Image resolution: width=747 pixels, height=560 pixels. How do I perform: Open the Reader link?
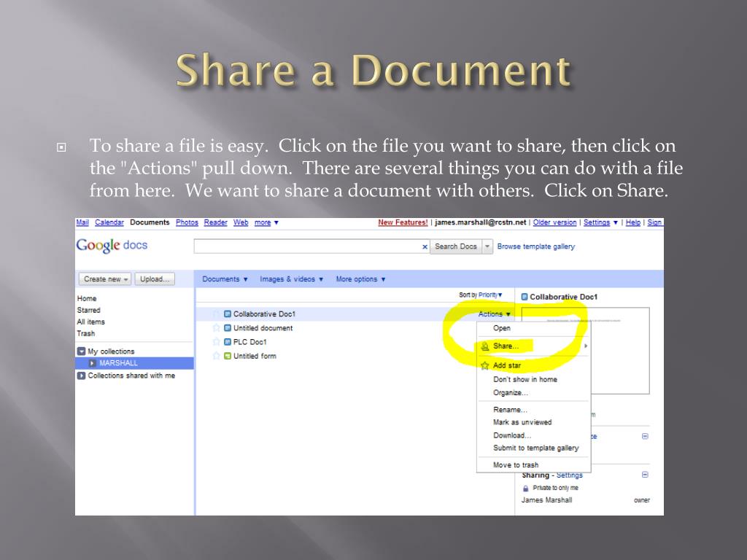[215, 222]
